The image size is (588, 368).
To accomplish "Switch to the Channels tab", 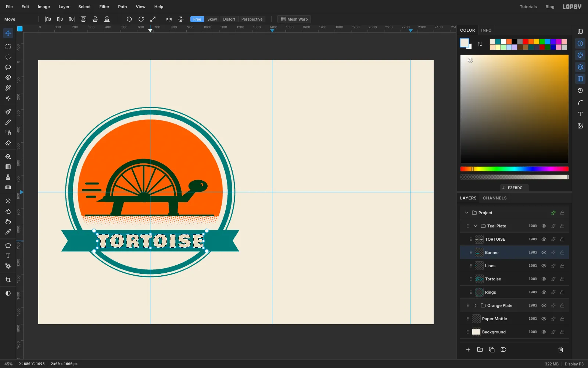I will (x=495, y=198).
